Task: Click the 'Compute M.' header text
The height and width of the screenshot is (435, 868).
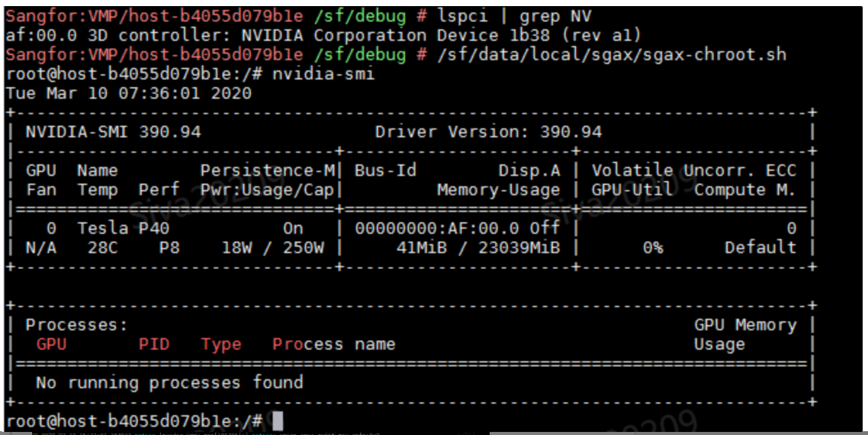Action: [745, 190]
